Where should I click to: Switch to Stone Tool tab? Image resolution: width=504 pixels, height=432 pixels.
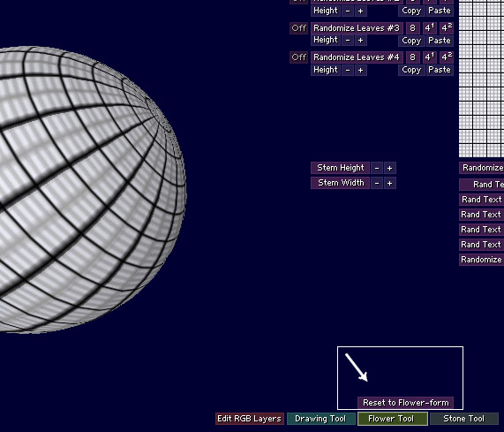pyautogui.click(x=463, y=419)
